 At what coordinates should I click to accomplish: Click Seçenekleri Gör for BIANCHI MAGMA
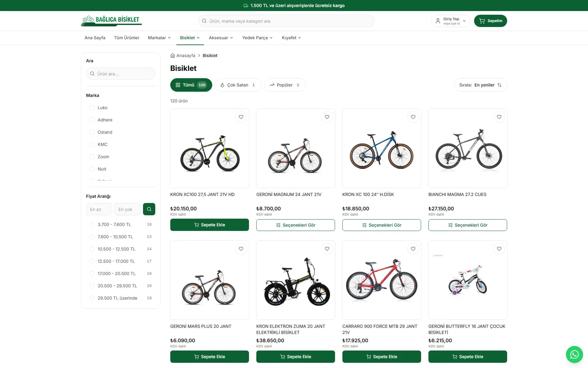coord(468,225)
